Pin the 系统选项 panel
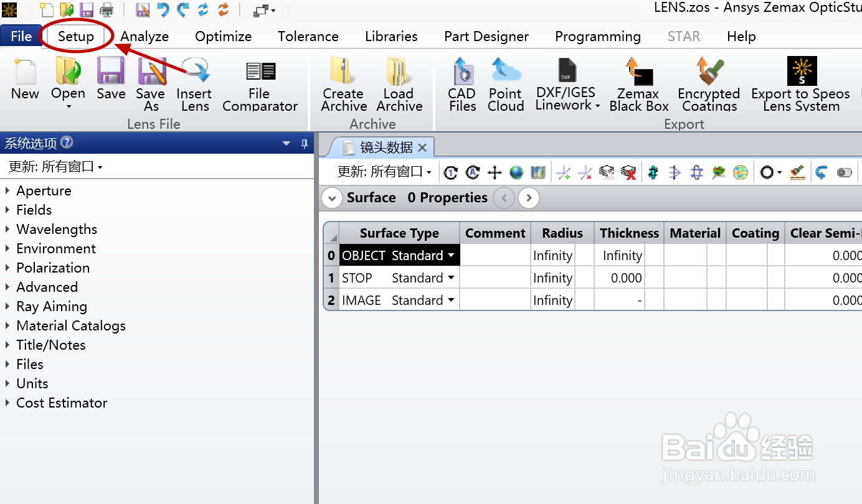Viewport: 862px width, 504px height. pos(304,144)
